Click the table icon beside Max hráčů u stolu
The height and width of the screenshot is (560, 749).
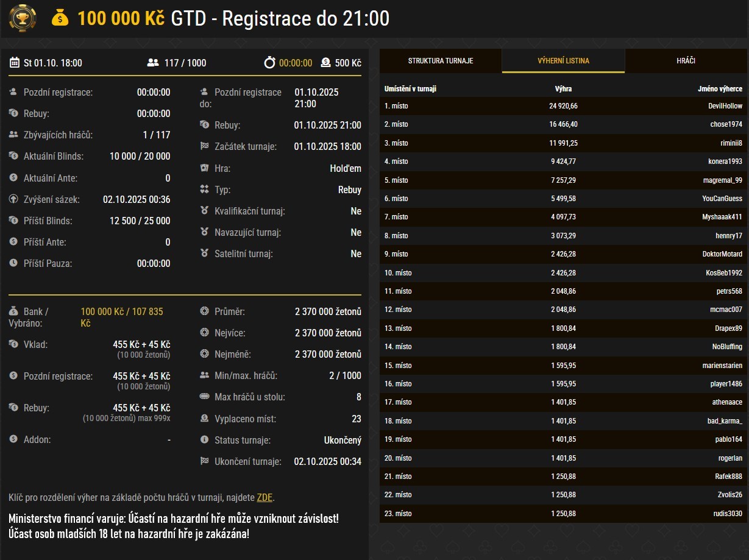click(x=205, y=397)
